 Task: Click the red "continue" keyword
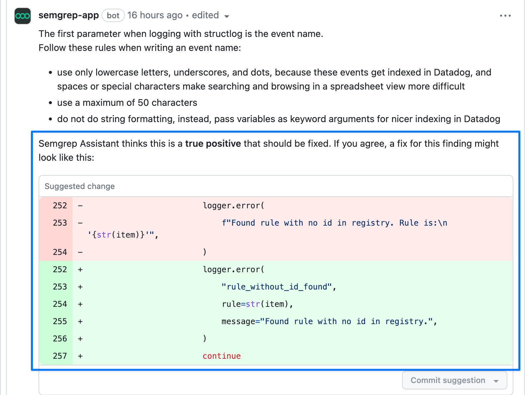point(221,356)
